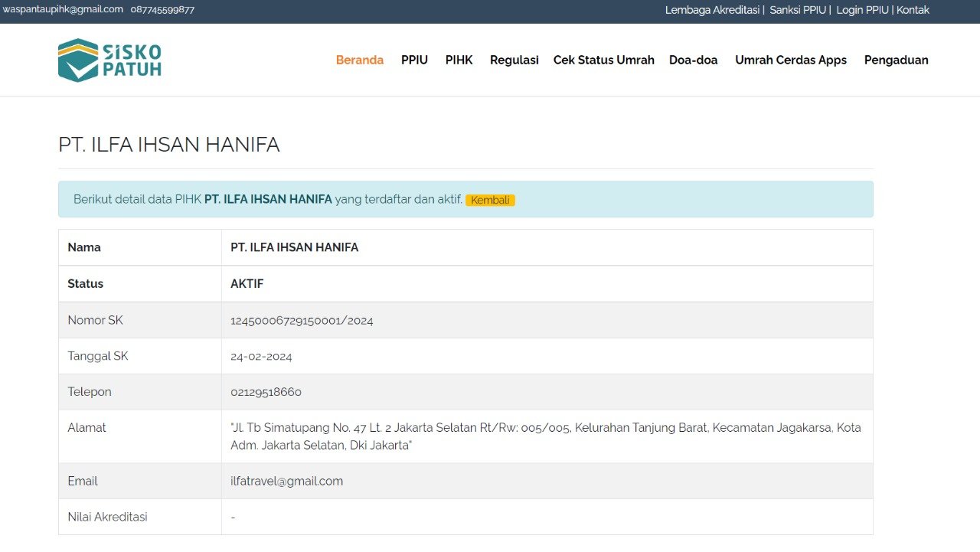
Task: Navigate to Doa-doa section
Action: click(693, 60)
